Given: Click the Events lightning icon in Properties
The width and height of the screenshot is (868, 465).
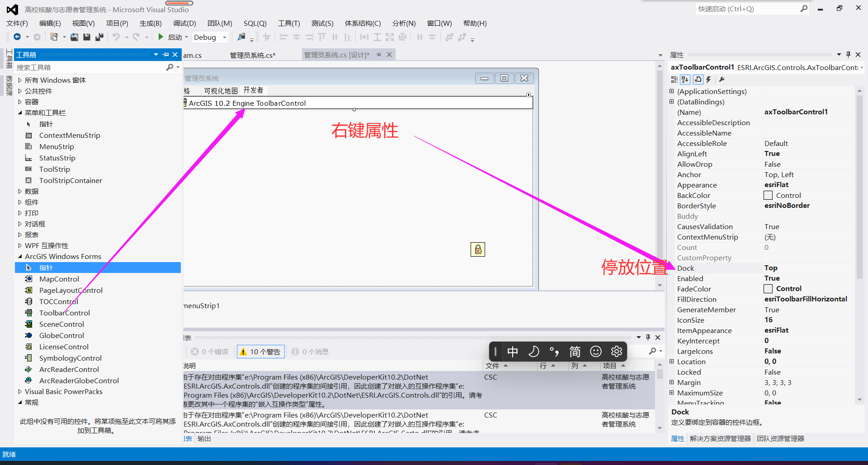Looking at the screenshot, I should pyautogui.click(x=709, y=80).
